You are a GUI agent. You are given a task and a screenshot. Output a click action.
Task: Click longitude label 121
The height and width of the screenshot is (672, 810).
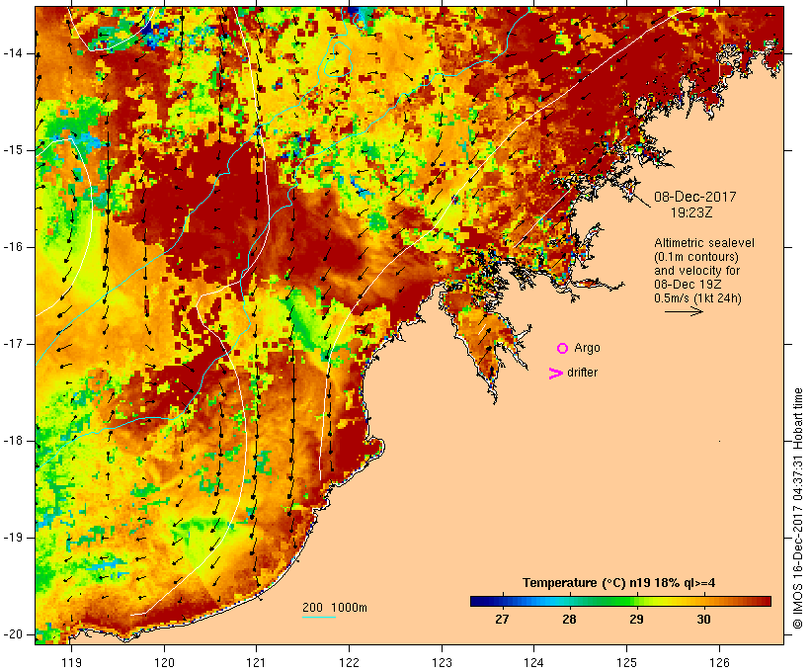[256, 662]
